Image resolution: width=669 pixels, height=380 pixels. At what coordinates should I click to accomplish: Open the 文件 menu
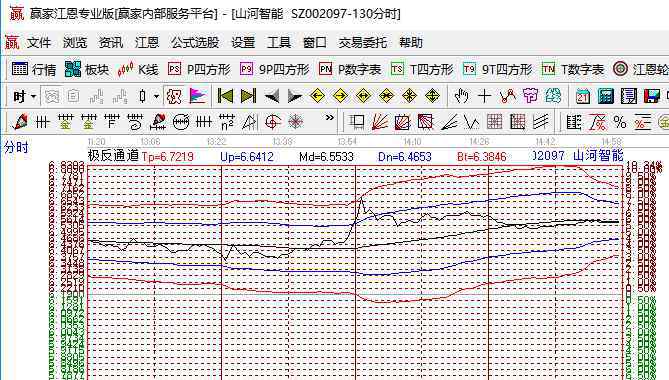39,43
